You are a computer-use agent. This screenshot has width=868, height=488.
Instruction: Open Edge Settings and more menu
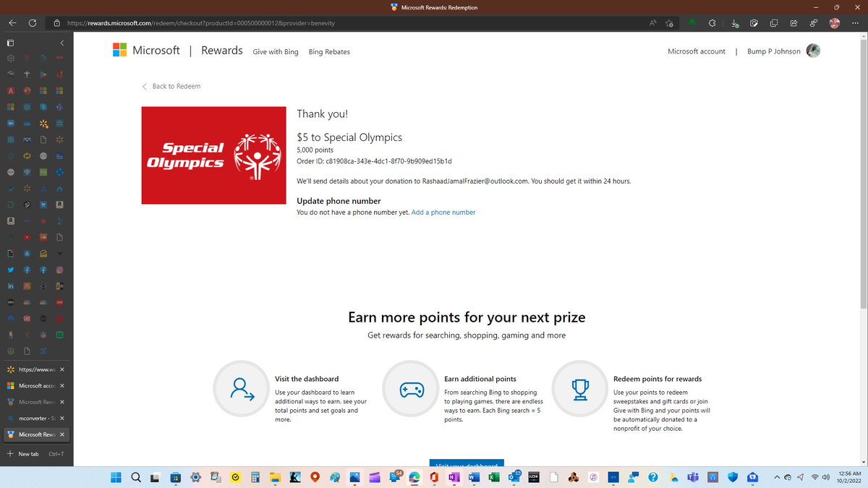coord(854,23)
